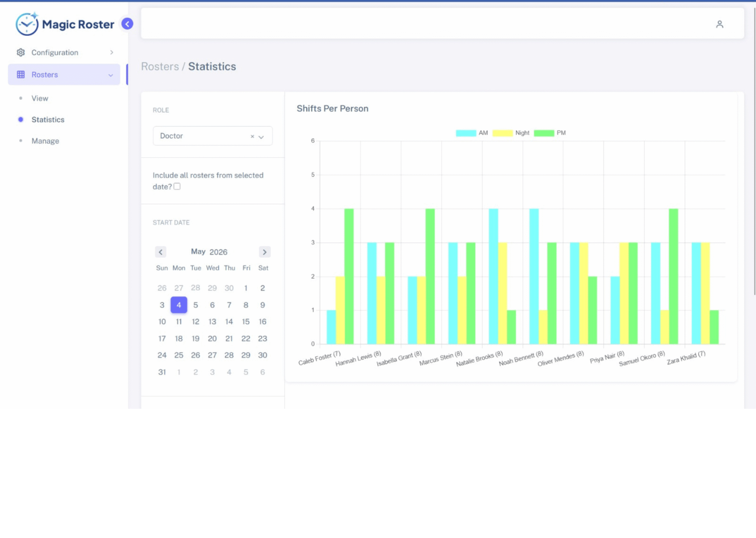
Task: Toggle Night series in chart legend
Action: pos(511,133)
